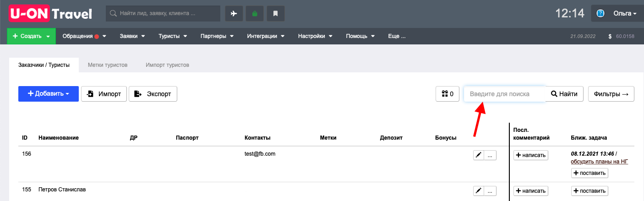Image resolution: width=644 pixels, height=201 pixels.
Task: Open the green briefcase icon
Action: pos(255,13)
